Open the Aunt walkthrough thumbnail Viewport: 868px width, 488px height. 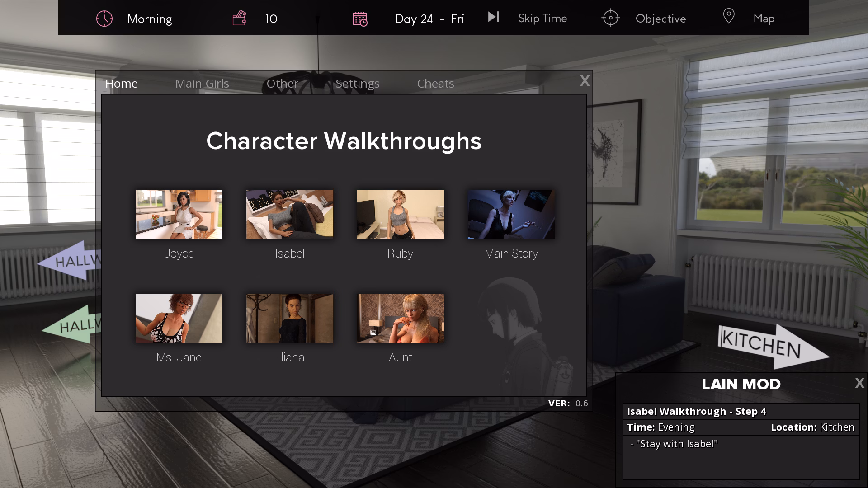pos(401,318)
